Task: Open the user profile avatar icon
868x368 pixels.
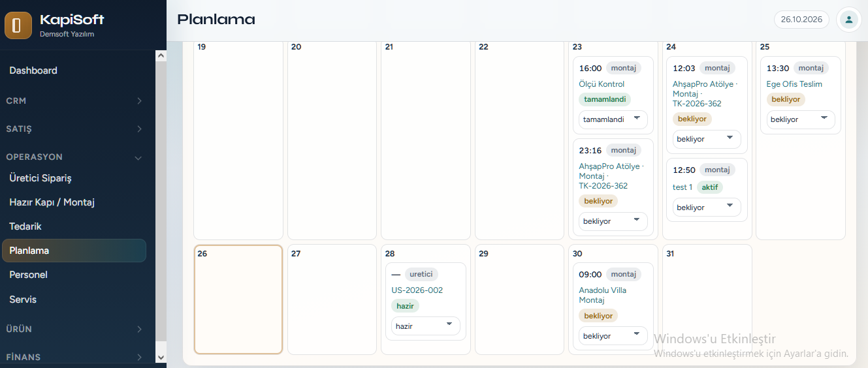Action: tap(848, 20)
